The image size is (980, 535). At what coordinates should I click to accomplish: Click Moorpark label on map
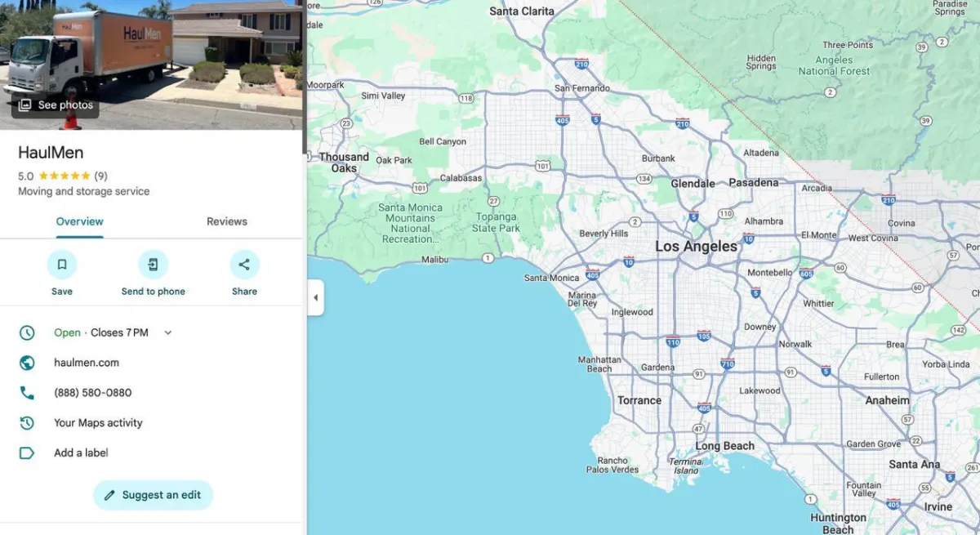tap(325, 85)
